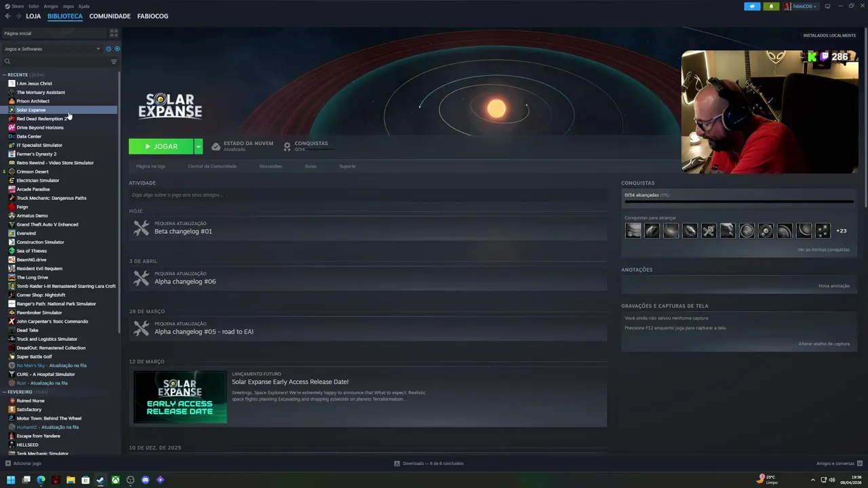Switch to the LOJA tab
Image resolution: width=868 pixels, height=488 pixels.
(33, 16)
